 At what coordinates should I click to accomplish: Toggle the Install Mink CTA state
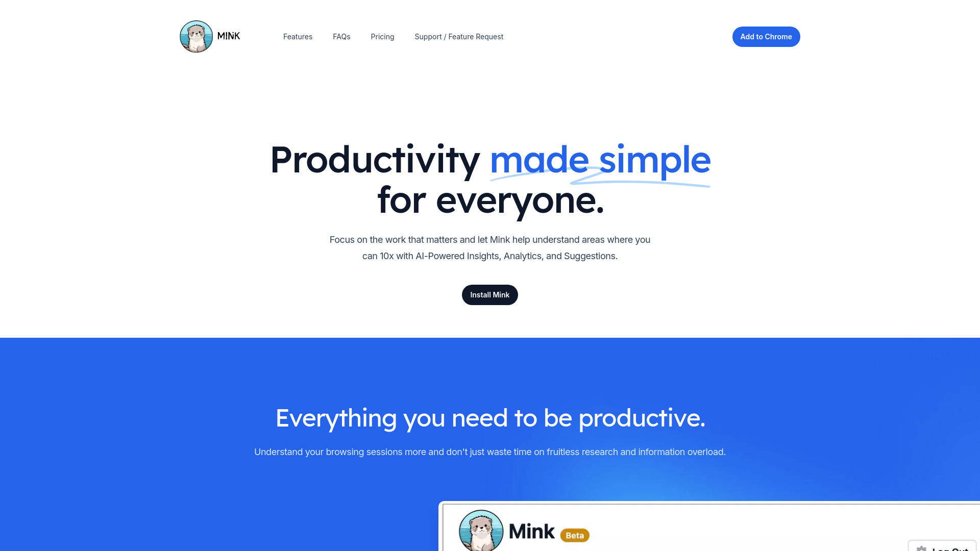coord(490,295)
